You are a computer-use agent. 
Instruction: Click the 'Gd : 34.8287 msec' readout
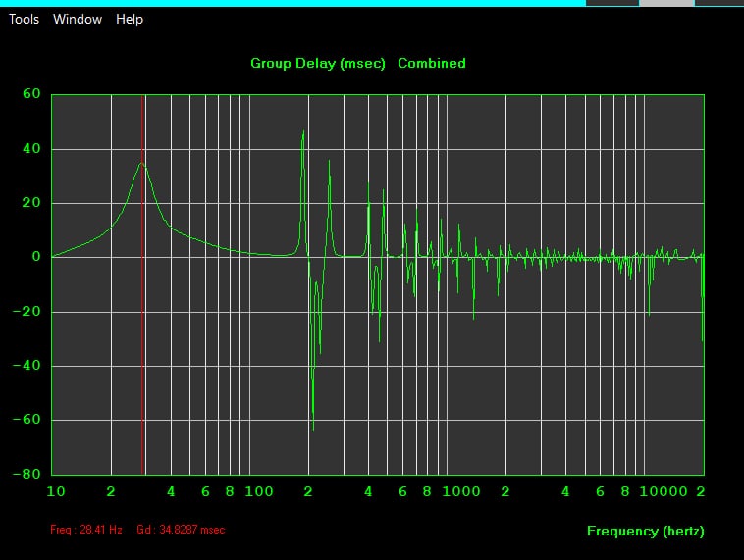(x=181, y=530)
